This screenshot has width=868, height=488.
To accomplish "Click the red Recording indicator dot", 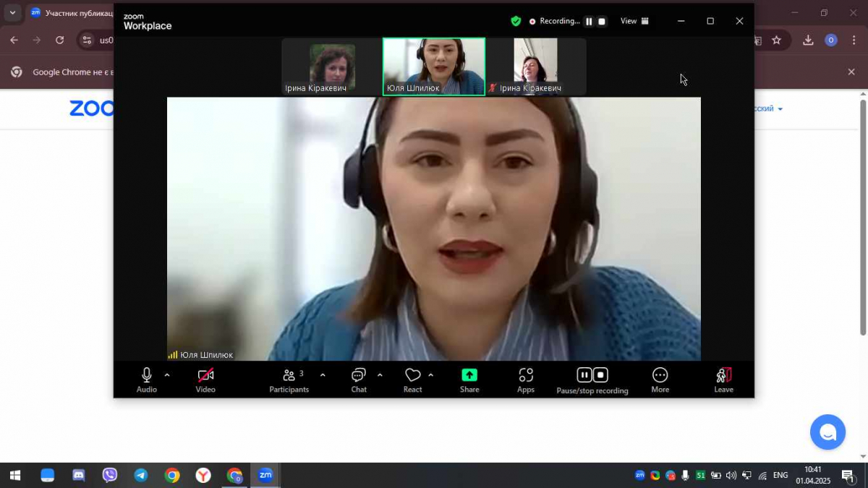I will coord(532,22).
